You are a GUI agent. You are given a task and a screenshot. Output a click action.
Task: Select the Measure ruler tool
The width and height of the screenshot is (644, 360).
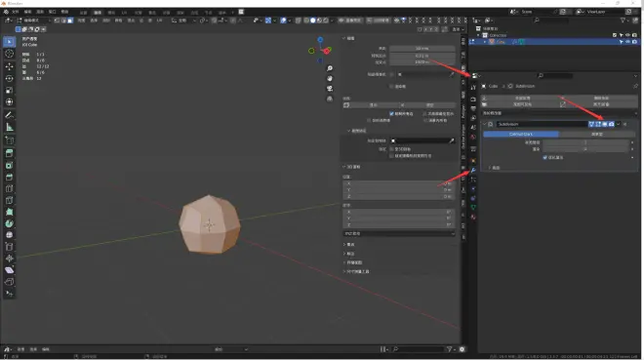[10, 127]
